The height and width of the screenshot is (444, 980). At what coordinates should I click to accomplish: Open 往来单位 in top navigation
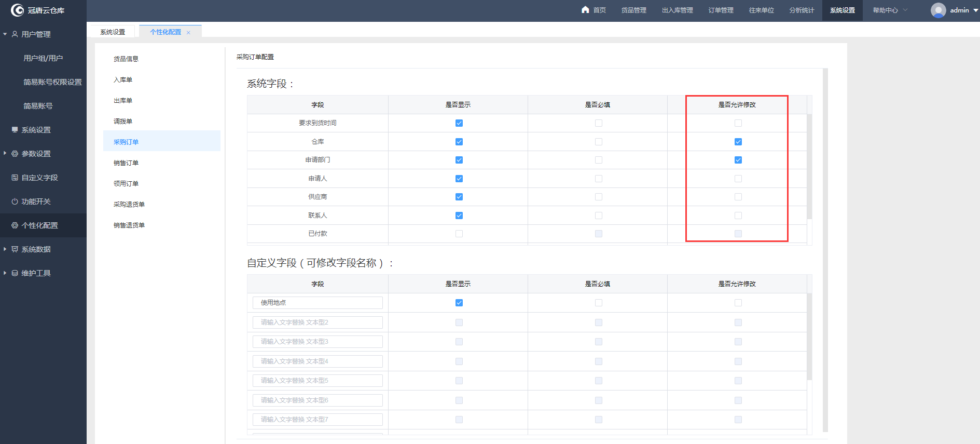pos(762,10)
